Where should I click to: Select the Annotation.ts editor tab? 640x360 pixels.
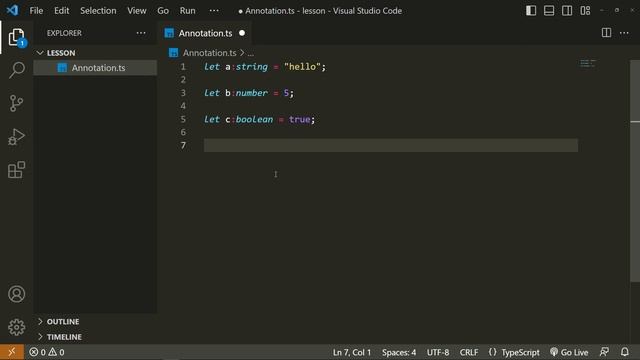point(205,33)
